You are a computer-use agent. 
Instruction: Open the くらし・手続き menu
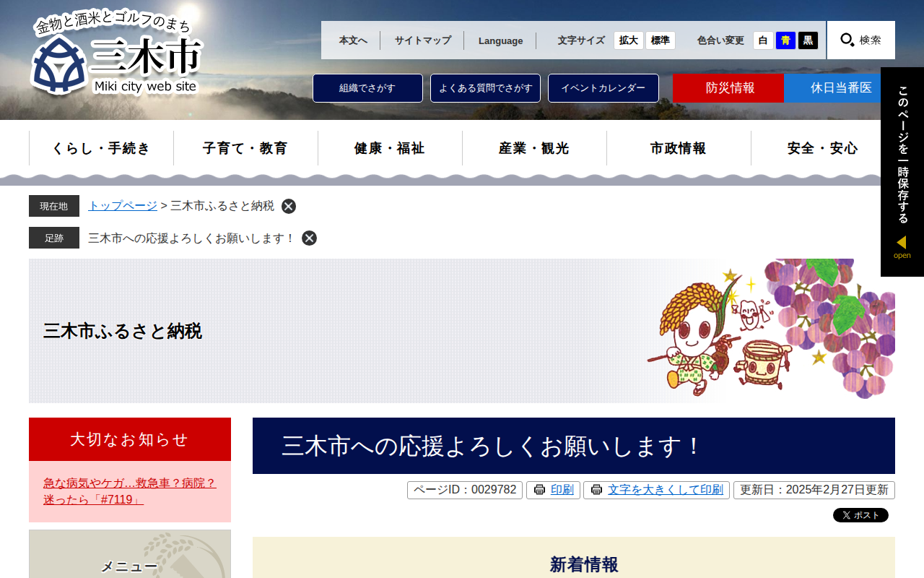(101, 148)
